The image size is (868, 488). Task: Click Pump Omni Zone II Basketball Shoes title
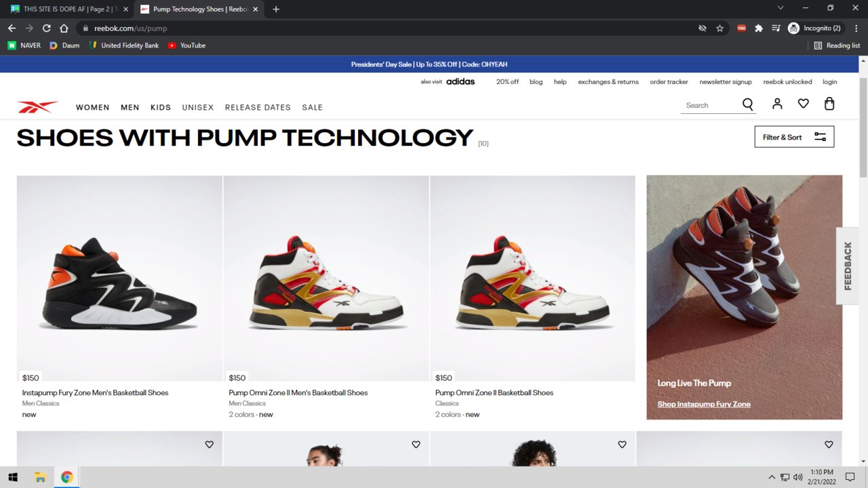[494, 392]
